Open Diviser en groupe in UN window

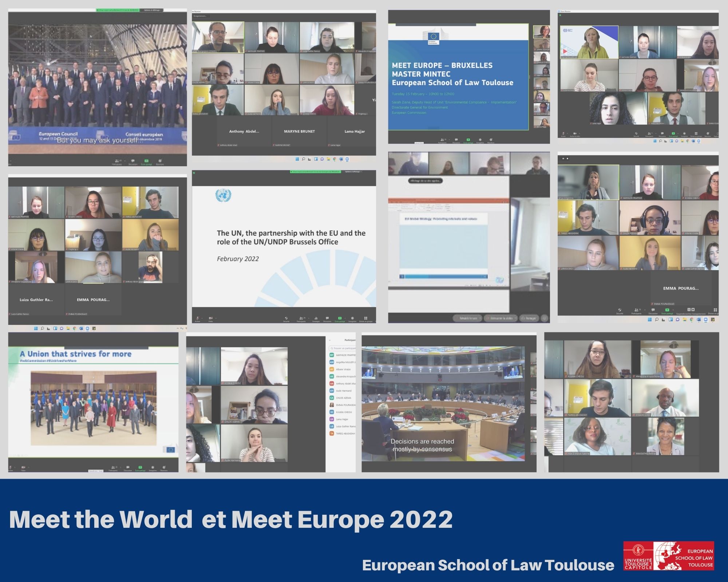pyautogui.click(x=366, y=319)
